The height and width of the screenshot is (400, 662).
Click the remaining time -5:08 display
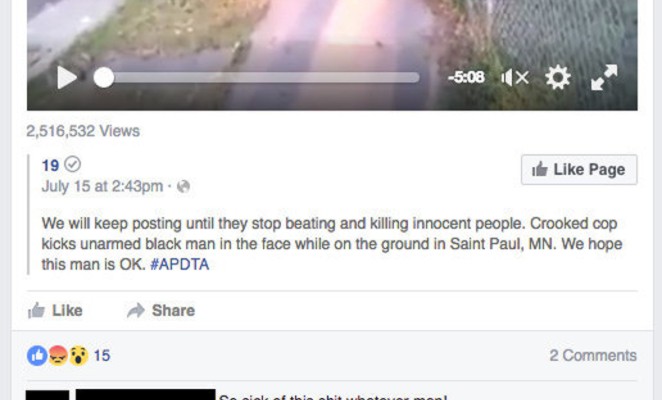click(x=466, y=77)
